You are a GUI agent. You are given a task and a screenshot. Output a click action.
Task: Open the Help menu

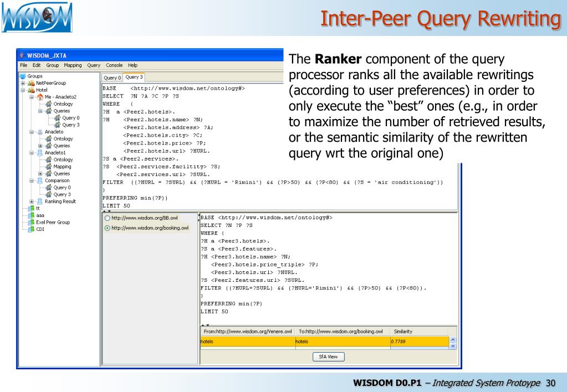[x=132, y=65]
